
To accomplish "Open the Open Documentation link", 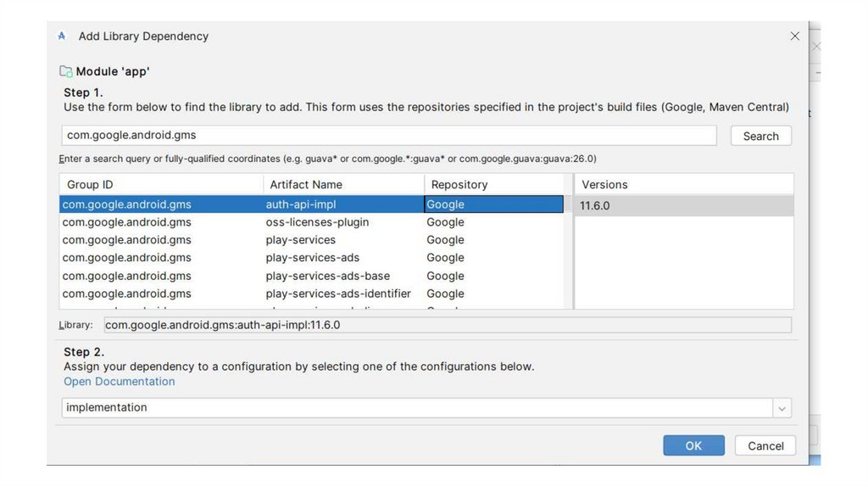I will 120,382.
